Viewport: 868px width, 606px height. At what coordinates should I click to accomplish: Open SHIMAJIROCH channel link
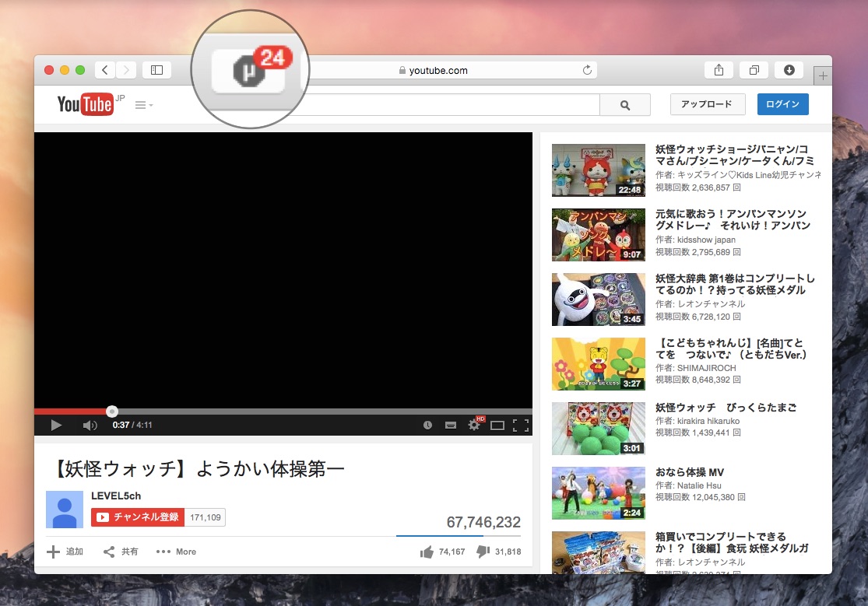[x=706, y=368]
